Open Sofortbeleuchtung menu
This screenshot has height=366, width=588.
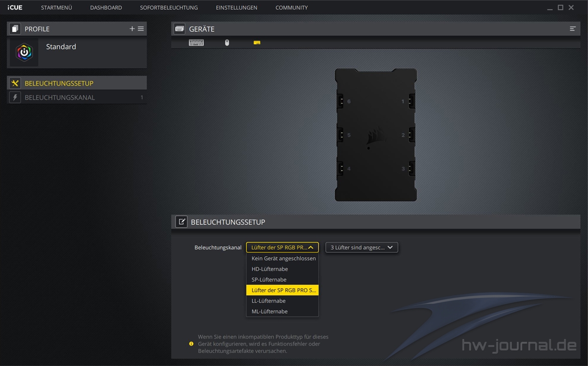coord(169,8)
